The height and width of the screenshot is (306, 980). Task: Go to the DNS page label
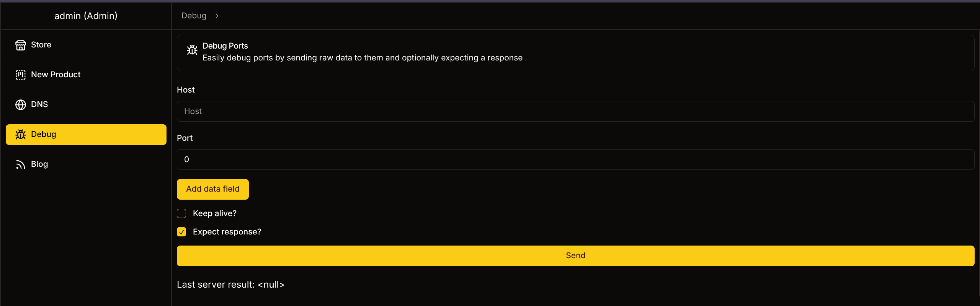tap(39, 104)
